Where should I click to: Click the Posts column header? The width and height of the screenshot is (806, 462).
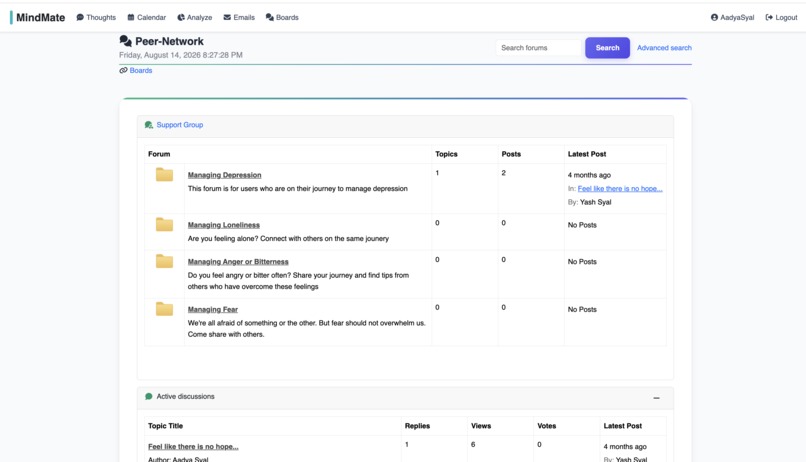[x=511, y=154]
